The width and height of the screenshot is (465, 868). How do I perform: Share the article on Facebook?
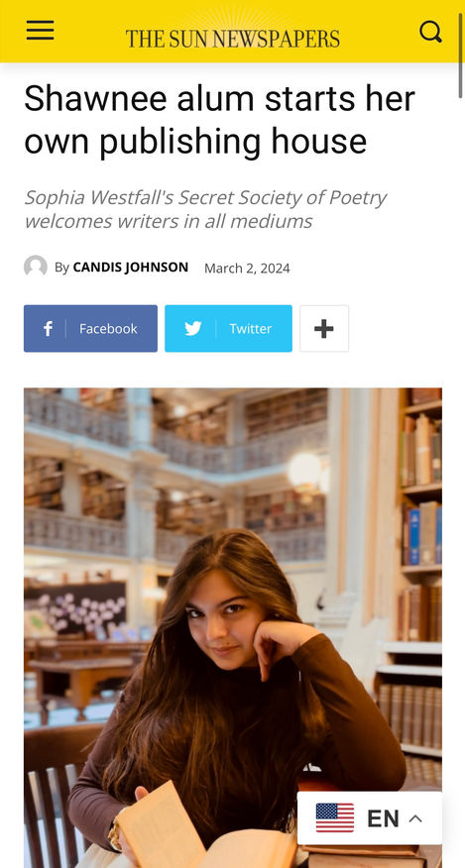coord(90,328)
